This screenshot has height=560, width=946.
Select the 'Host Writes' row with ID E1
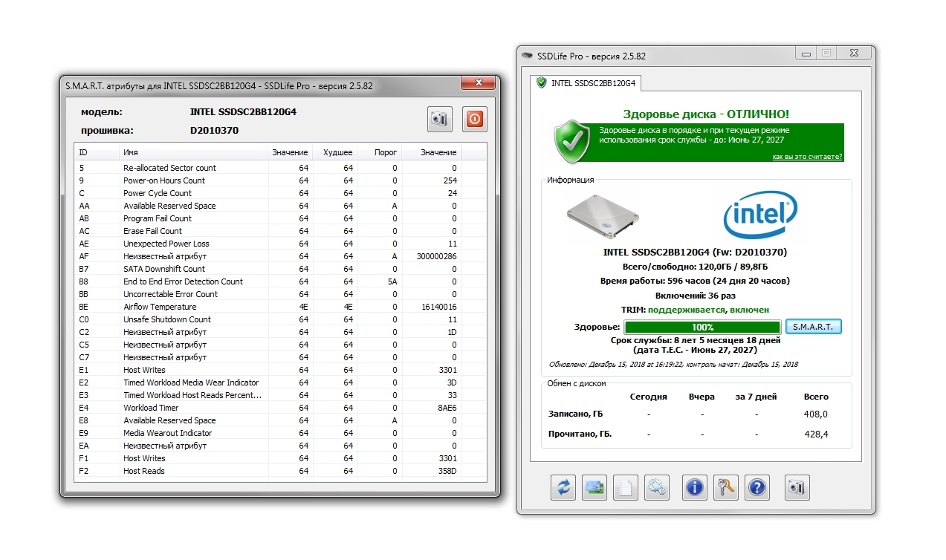(281, 370)
